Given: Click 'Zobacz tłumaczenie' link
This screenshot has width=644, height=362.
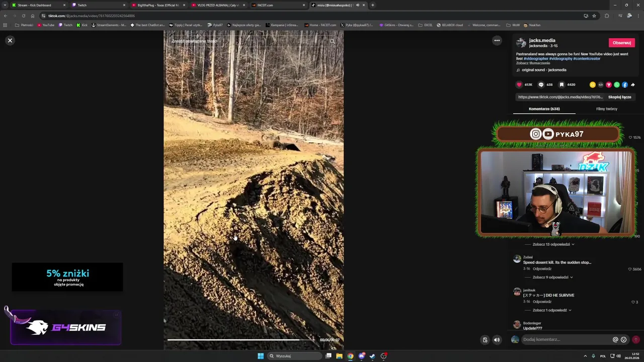Looking at the screenshot, I should pyautogui.click(x=533, y=63).
